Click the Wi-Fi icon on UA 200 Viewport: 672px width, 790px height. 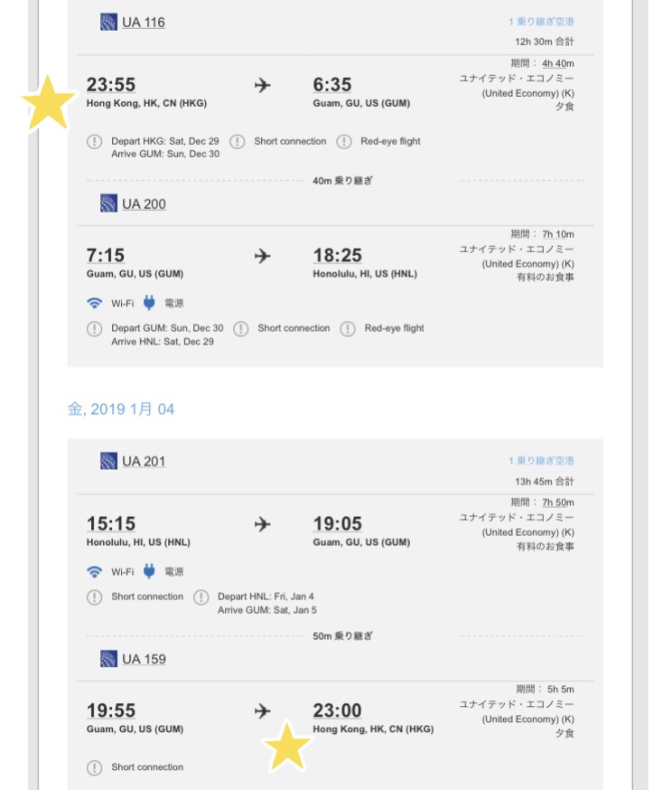pos(94,304)
